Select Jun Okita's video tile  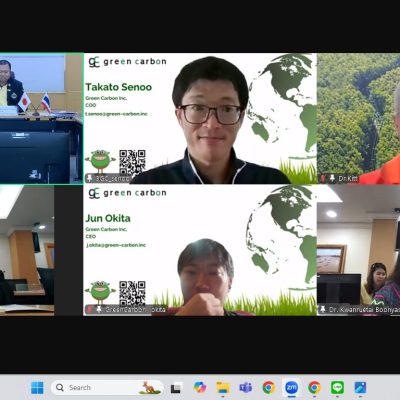click(x=200, y=250)
